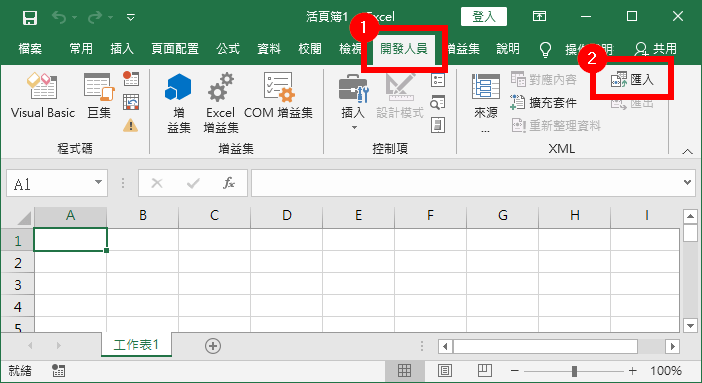Screen dimensions: 702x383
Task: Switch to Page Break Preview
Action: pyautogui.click(x=484, y=370)
